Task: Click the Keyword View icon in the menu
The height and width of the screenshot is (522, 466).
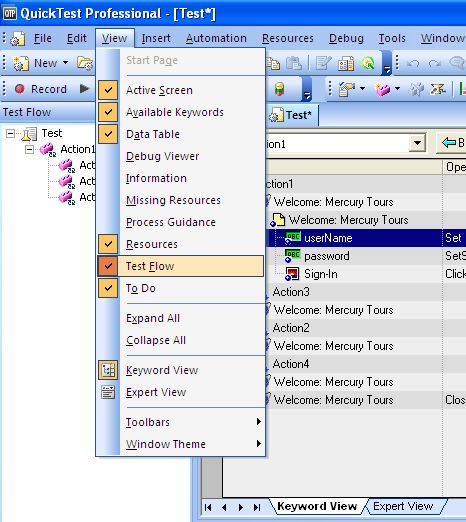Action: click(x=108, y=370)
